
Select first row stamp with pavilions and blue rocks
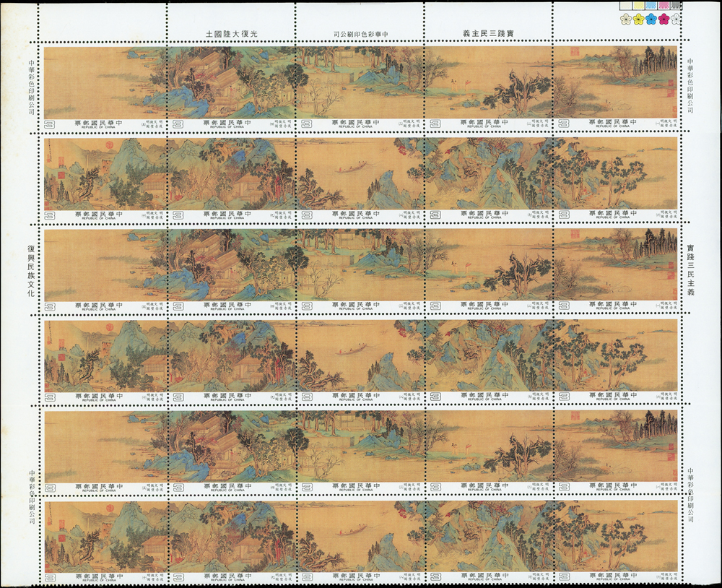232,87
